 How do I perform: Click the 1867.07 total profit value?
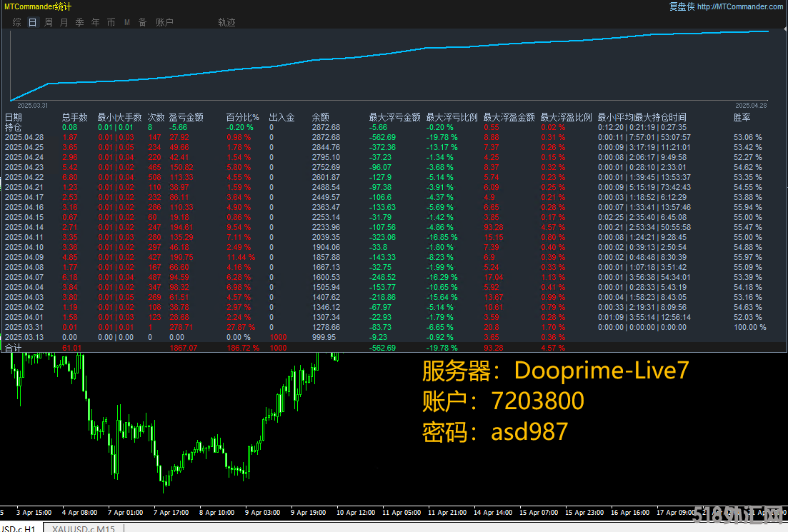point(184,348)
